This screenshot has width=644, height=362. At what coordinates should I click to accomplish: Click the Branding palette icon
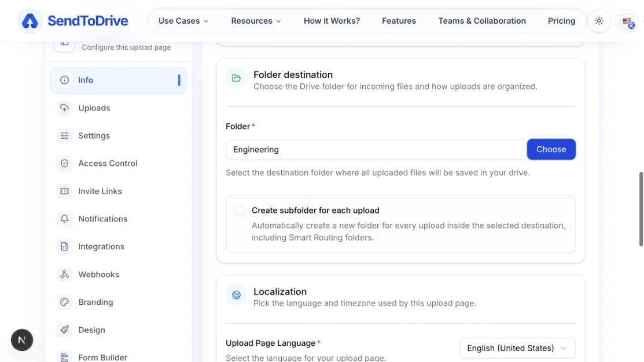click(64, 302)
